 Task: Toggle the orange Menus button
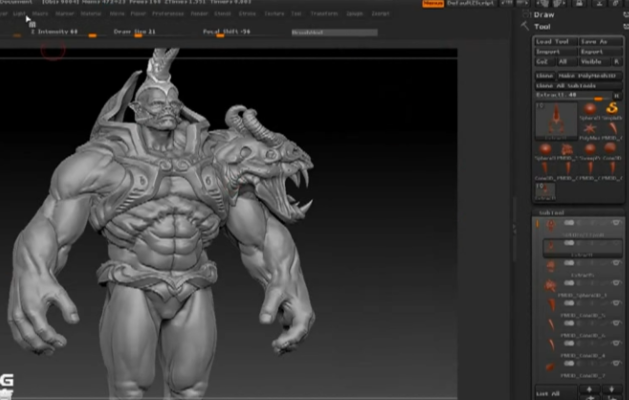point(433,4)
